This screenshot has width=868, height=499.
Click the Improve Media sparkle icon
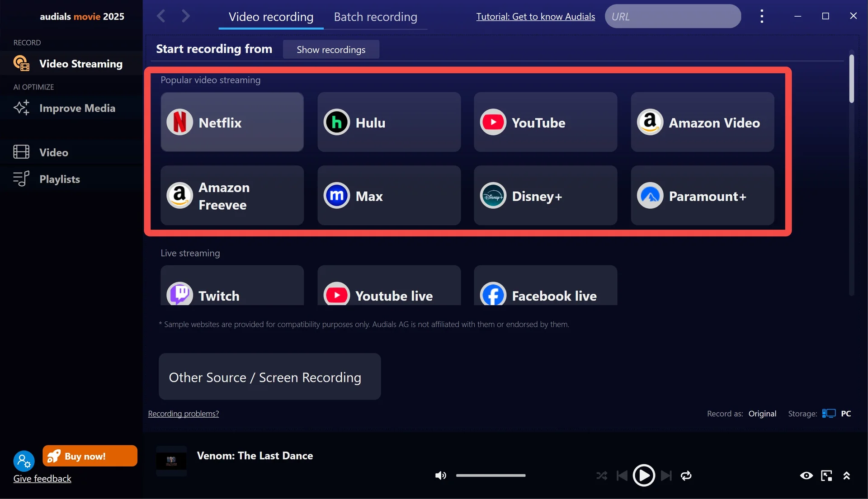point(21,108)
